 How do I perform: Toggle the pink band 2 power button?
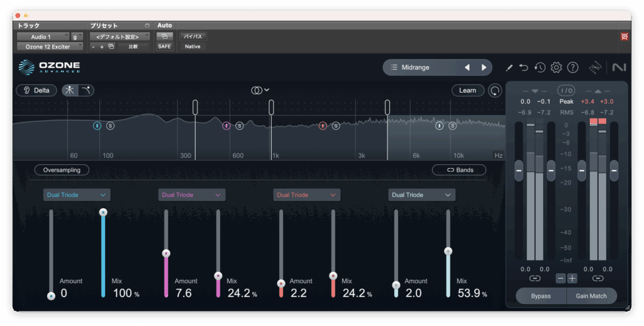click(226, 126)
